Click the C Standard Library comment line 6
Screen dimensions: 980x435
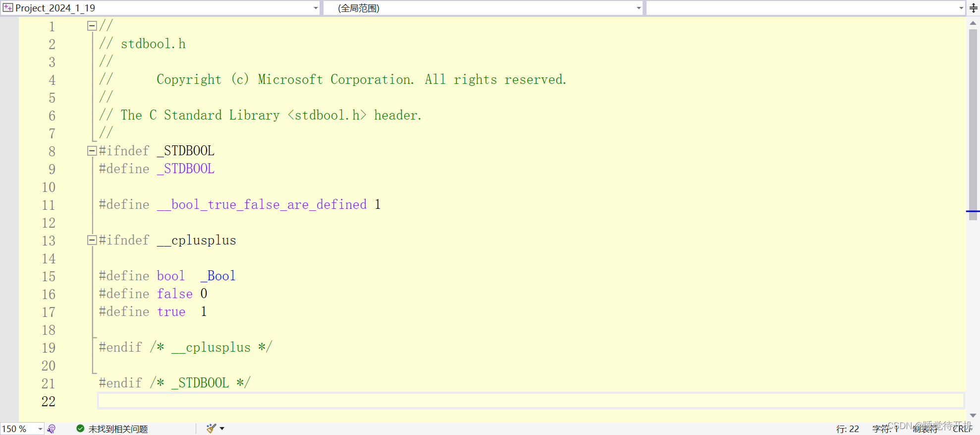coord(260,115)
